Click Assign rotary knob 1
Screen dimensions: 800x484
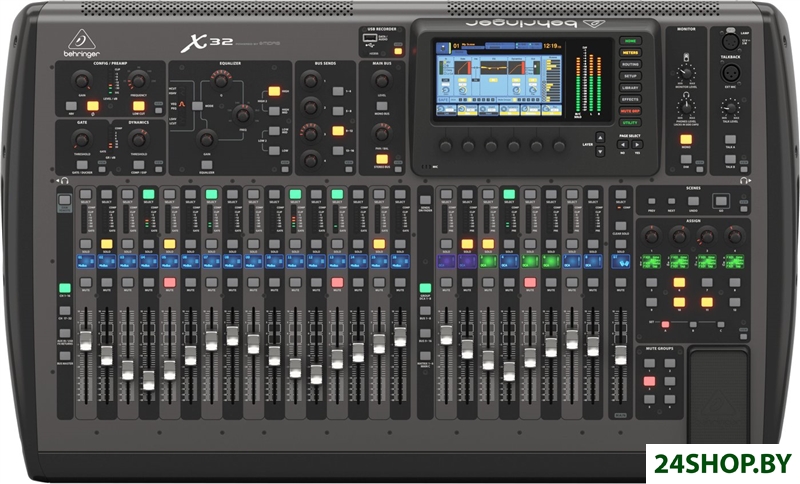tap(652, 236)
